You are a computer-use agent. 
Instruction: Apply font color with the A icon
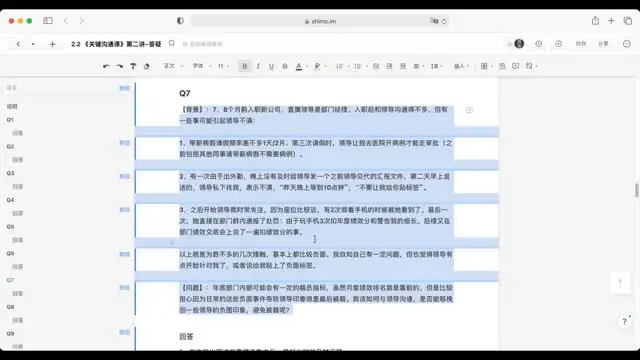click(299, 66)
